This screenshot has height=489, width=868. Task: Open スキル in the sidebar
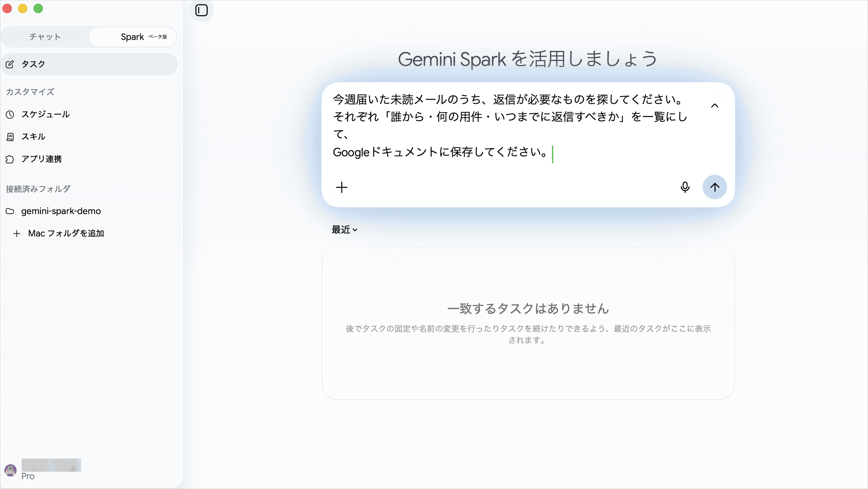point(89,137)
